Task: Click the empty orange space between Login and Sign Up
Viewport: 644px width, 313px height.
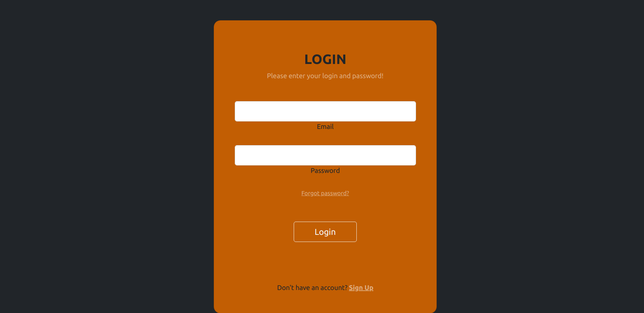Action: (325, 263)
